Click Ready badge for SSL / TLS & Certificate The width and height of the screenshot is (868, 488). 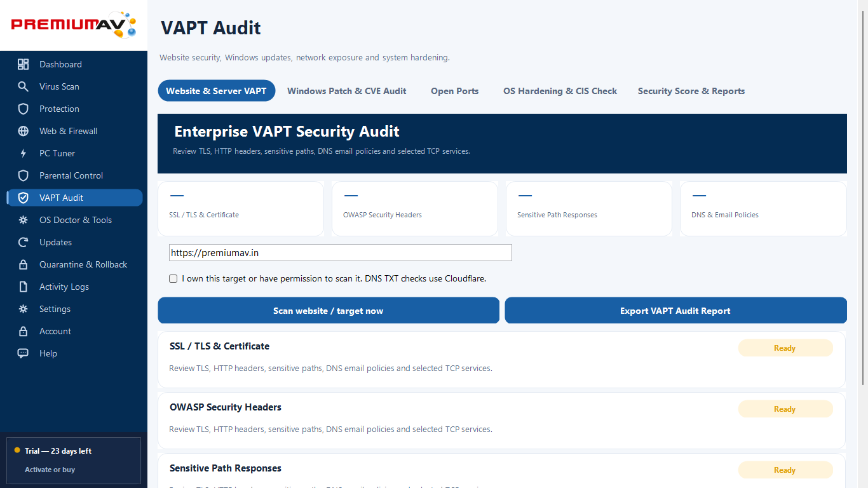pos(785,348)
